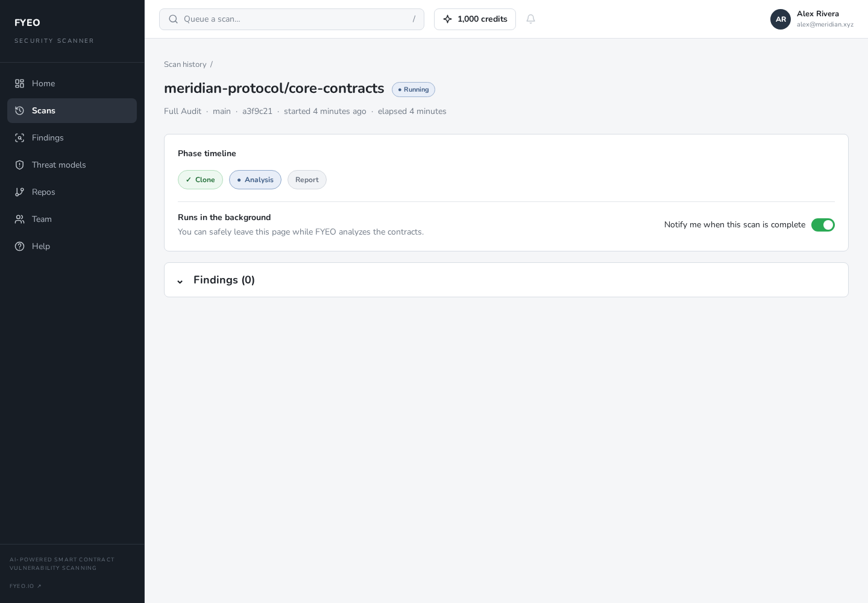This screenshot has height=603, width=868.
Task: Focus the Queue a scan search field
Action: (x=292, y=19)
